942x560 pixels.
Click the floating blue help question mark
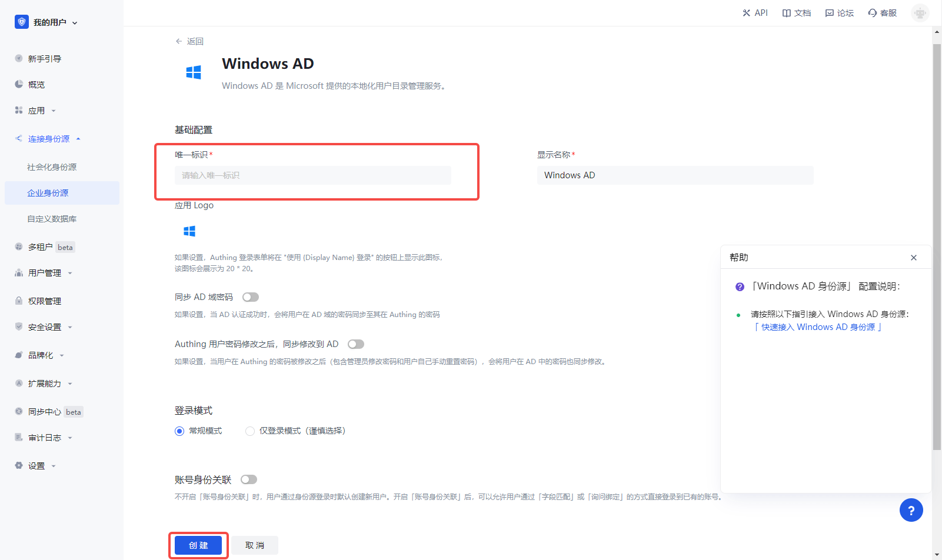[x=911, y=510]
